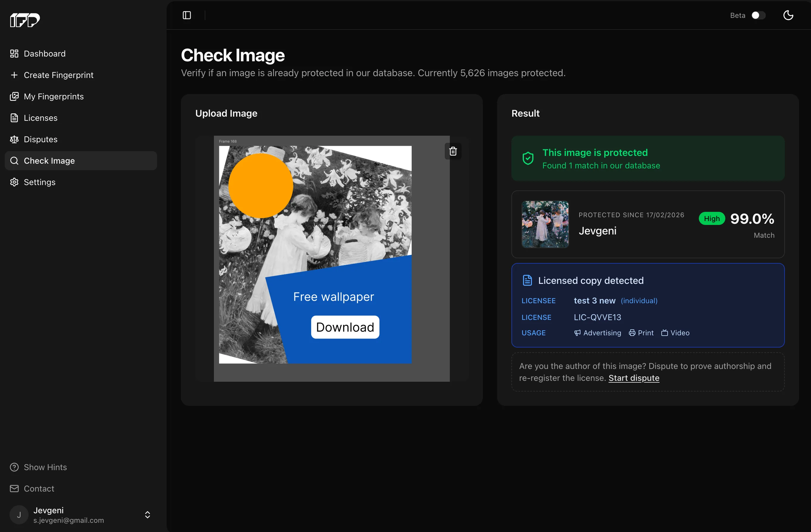Click the s.jevgeni@gmail.com email text
The width and height of the screenshot is (811, 532).
[x=68, y=520]
